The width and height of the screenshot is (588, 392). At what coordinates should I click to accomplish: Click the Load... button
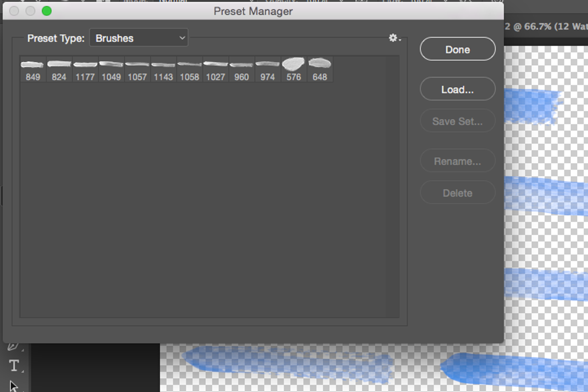(458, 90)
